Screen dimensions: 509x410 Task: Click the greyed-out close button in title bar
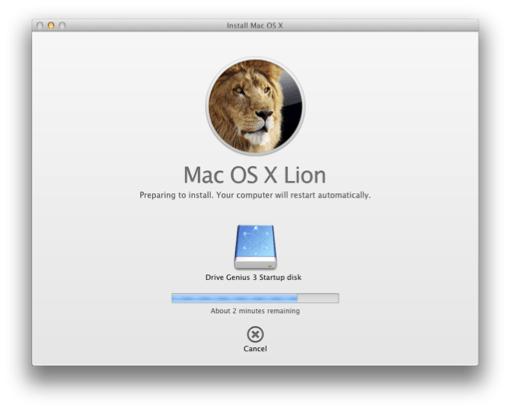(x=40, y=25)
